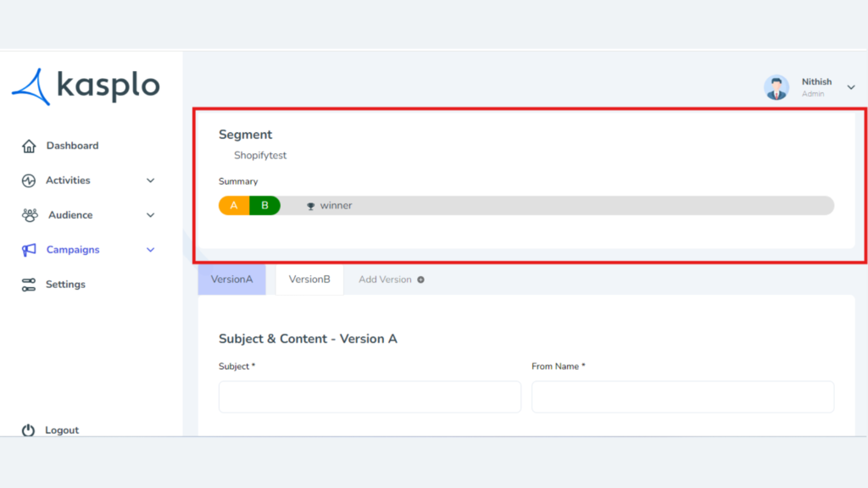This screenshot has height=488, width=868.
Task: Expand the Audience menu chevron
Action: point(151,215)
